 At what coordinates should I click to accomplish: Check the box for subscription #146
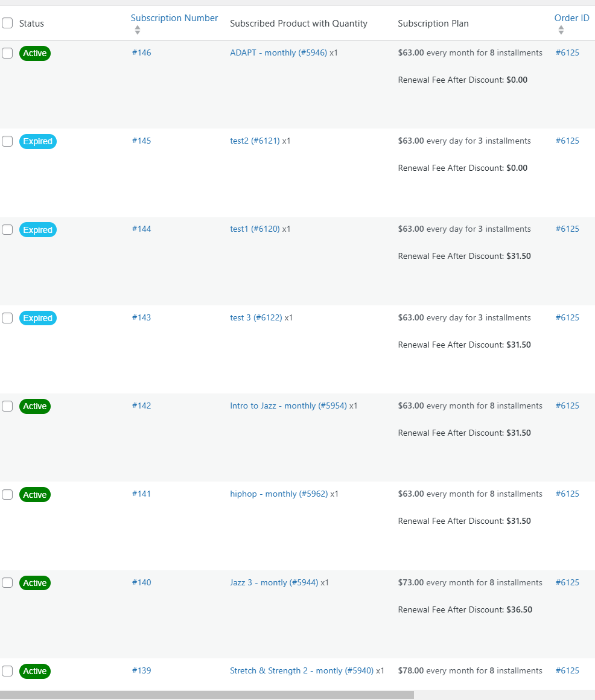tap(7, 53)
